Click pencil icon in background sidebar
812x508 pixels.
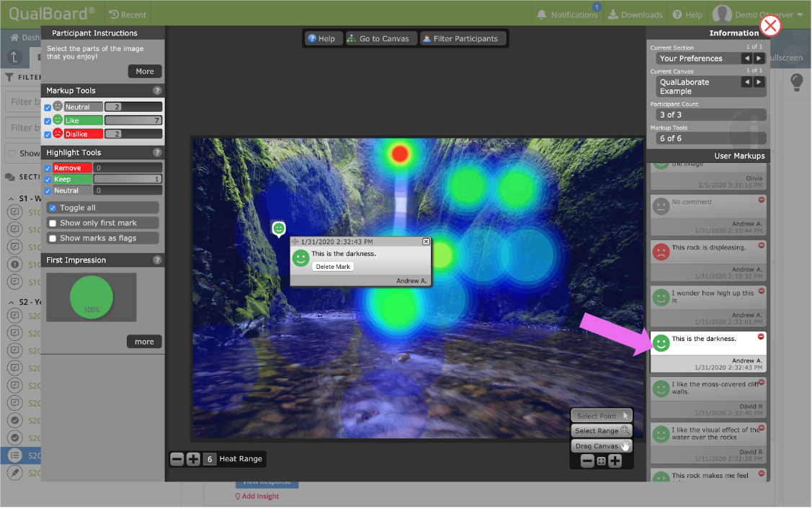tap(15, 473)
